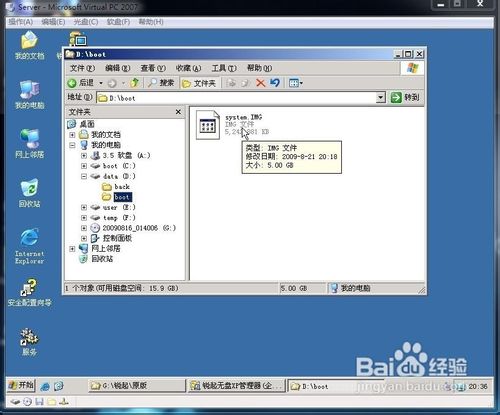The height and width of the screenshot is (415, 500).
Task: Click the system.IMG file name
Action: (x=243, y=117)
